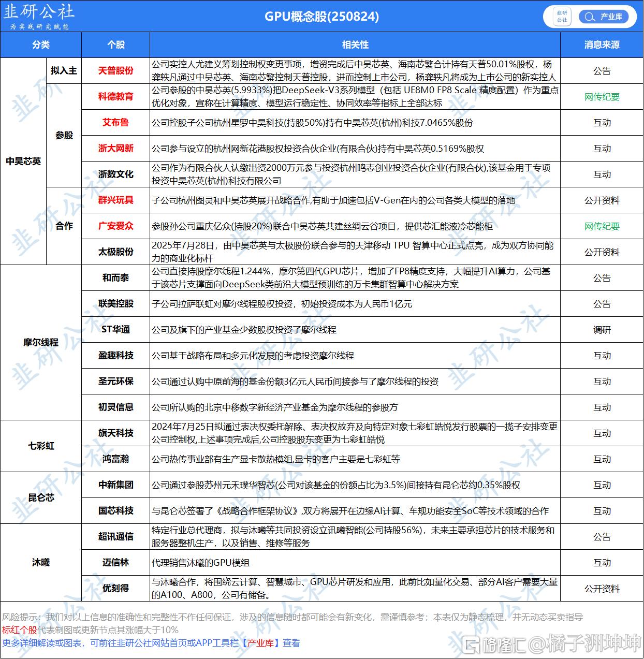Select the 合作 subcategory cell
This screenshot has height=659, width=644.
pyautogui.click(x=64, y=226)
